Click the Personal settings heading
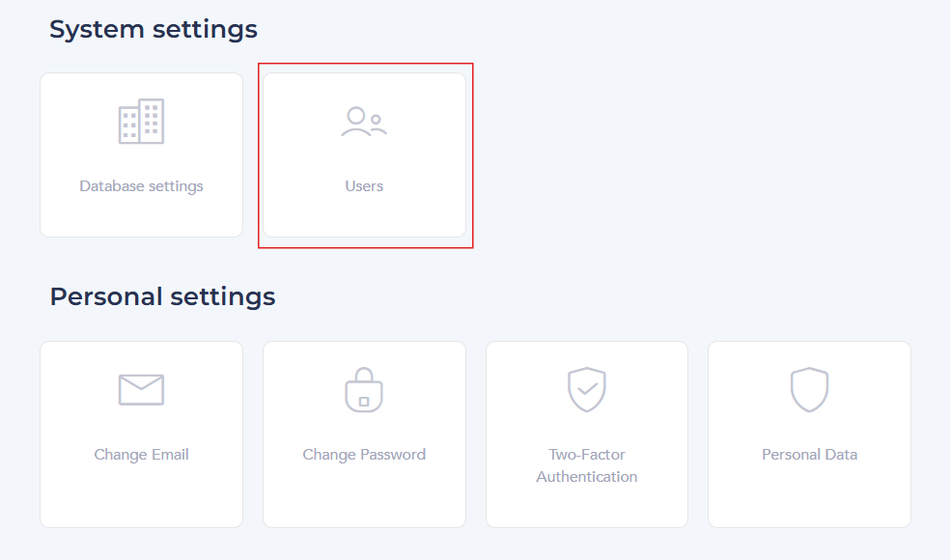950x560 pixels. 162,296
